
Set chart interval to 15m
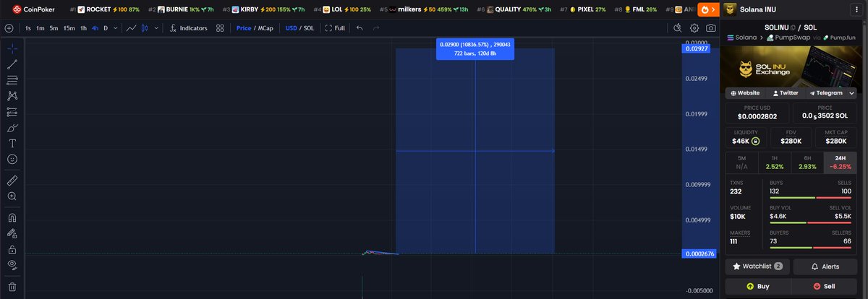coord(69,28)
